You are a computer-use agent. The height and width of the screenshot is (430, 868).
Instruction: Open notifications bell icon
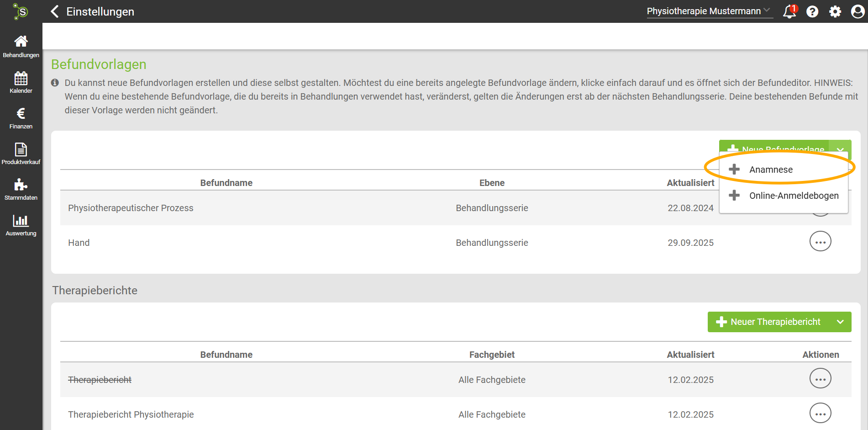pos(789,11)
